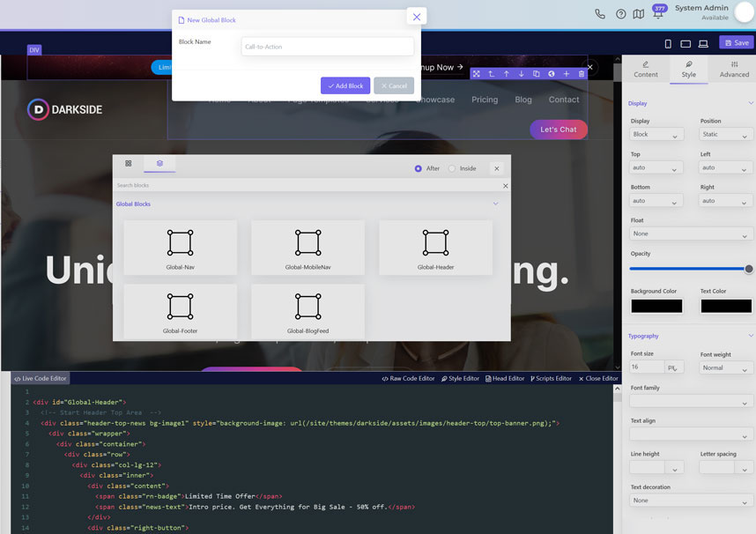Switch to the Content tab
The height and width of the screenshot is (534, 756).
pyautogui.click(x=645, y=69)
